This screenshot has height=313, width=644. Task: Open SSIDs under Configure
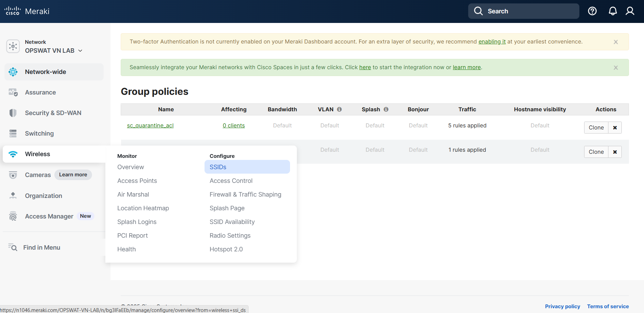[x=247, y=167]
